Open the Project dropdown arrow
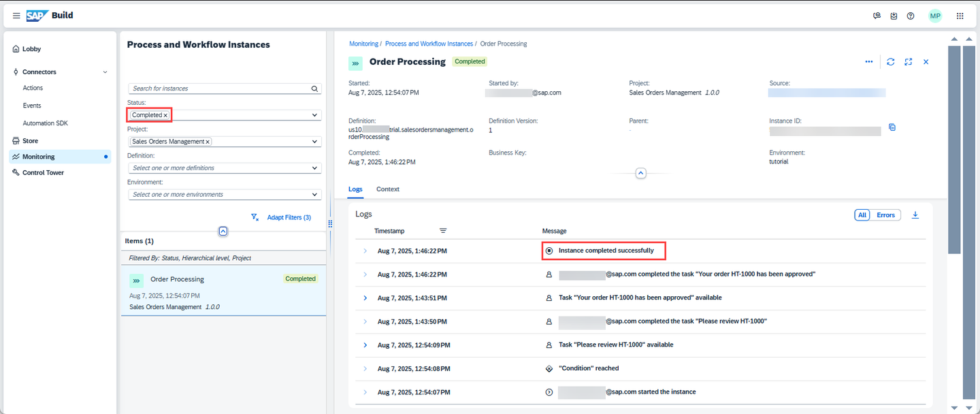 point(314,142)
